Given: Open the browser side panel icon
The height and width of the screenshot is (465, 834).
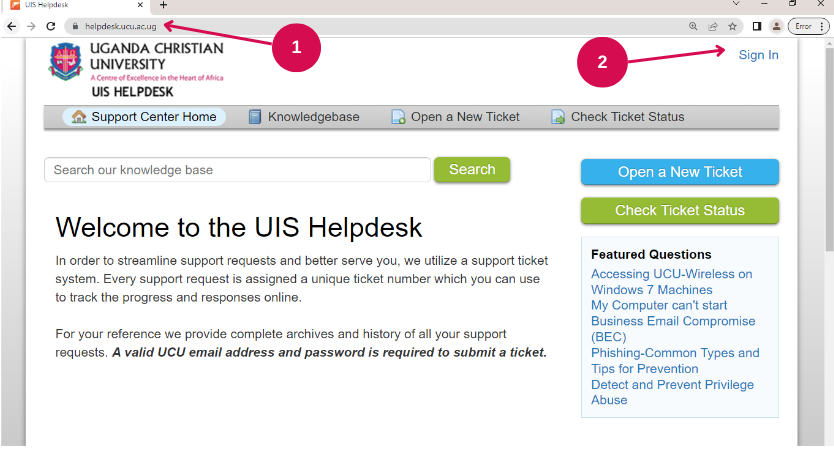Looking at the screenshot, I should click(757, 26).
